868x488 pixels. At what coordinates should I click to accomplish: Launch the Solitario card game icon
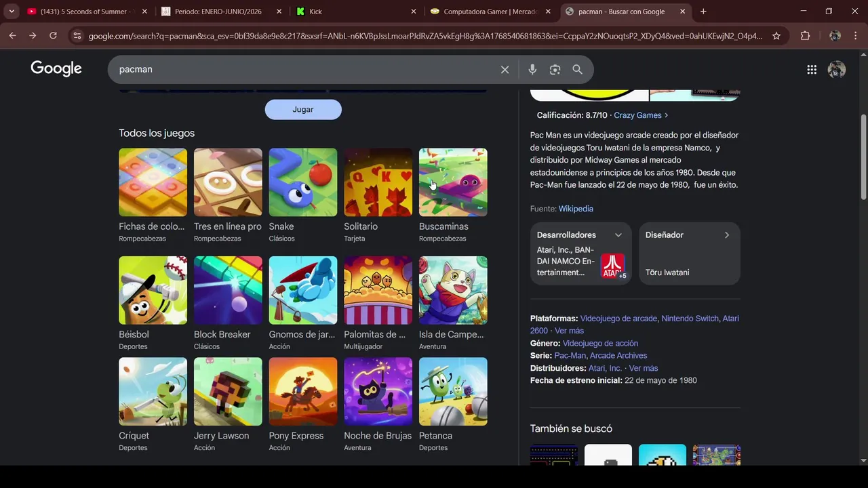pos(378,182)
